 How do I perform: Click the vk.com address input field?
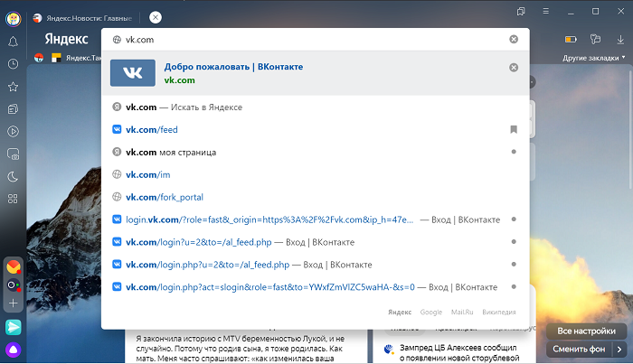click(x=307, y=39)
